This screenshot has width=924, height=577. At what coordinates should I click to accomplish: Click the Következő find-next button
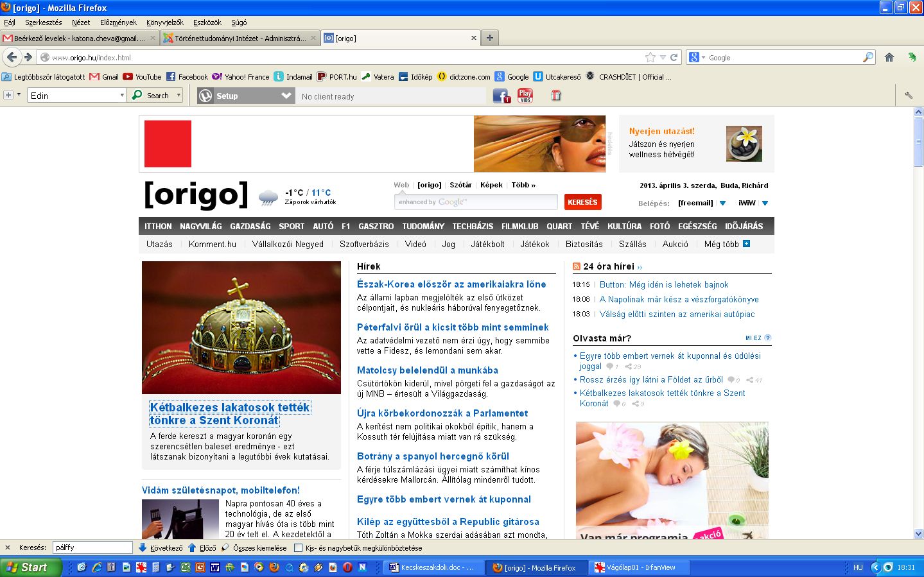(x=161, y=548)
